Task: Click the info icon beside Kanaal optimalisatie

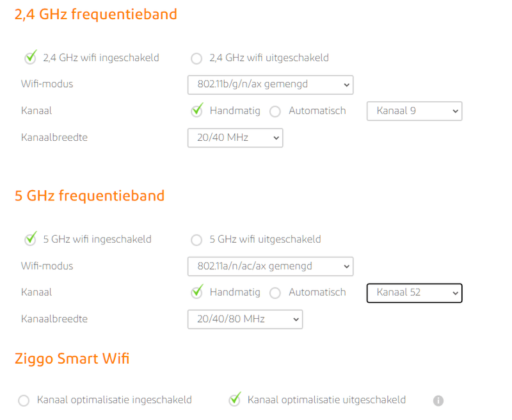Action: tap(438, 401)
